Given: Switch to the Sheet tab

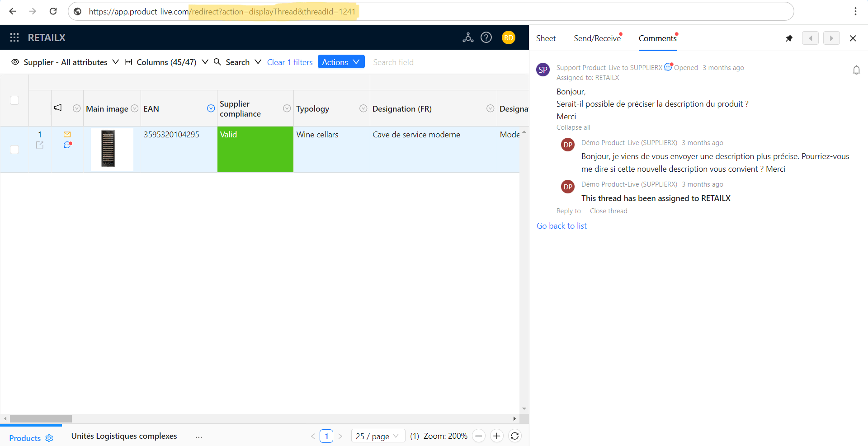Looking at the screenshot, I should [x=546, y=38].
